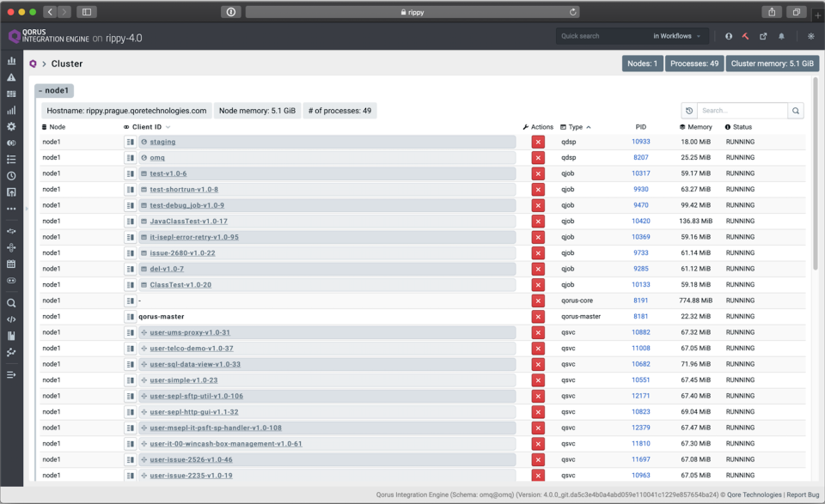This screenshot has height=504, width=825.
Task: Collapse the node1 section
Action: [x=54, y=90]
